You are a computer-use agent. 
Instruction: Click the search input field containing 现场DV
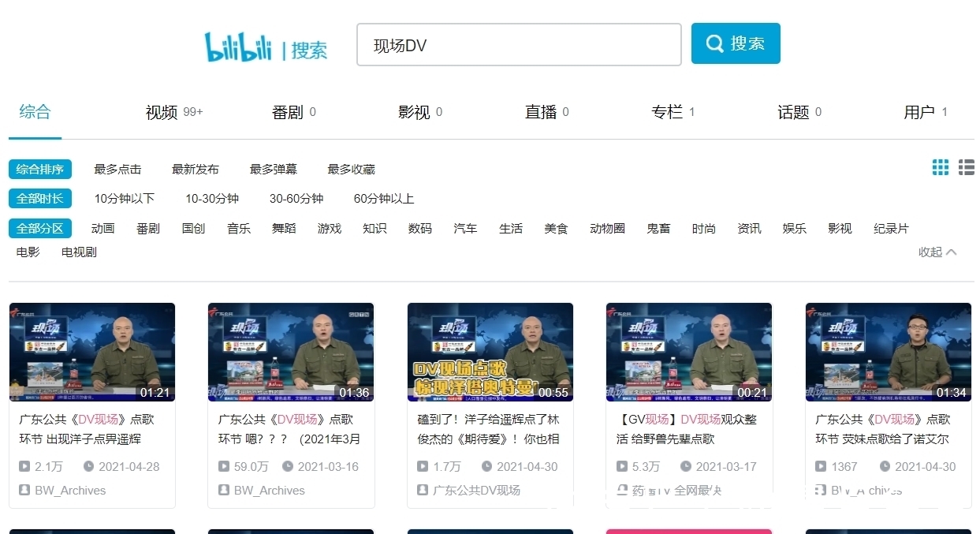coord(519,44)
